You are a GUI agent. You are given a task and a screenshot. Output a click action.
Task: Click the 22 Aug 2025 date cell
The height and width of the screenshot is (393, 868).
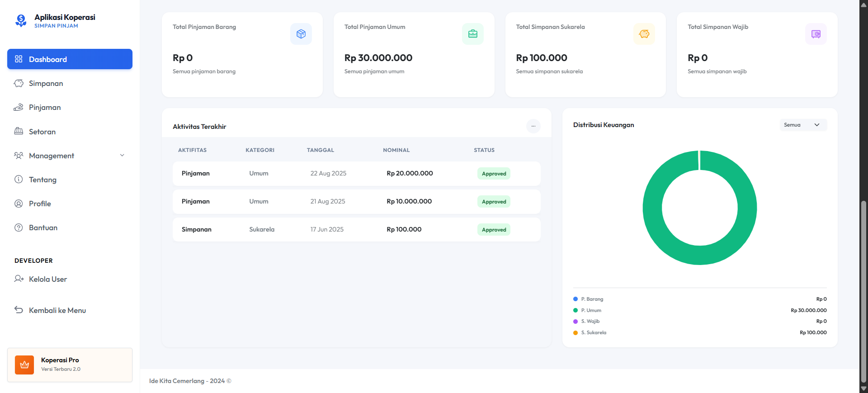pos(328,173)
